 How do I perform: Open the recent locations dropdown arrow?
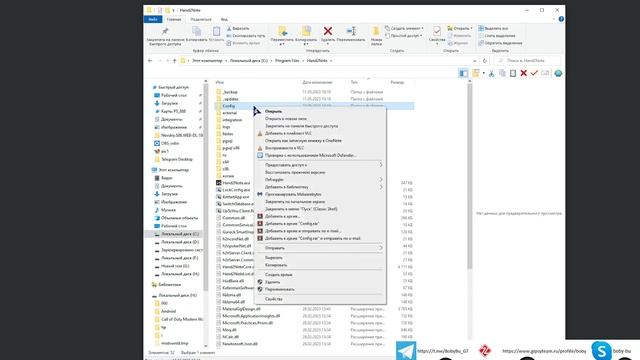(167, 61)
